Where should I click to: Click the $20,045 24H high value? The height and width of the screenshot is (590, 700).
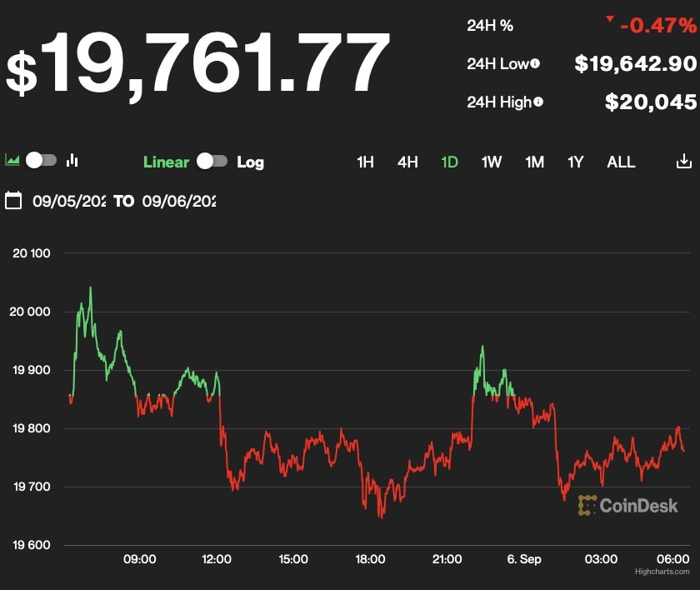click(x=651, y=102)
